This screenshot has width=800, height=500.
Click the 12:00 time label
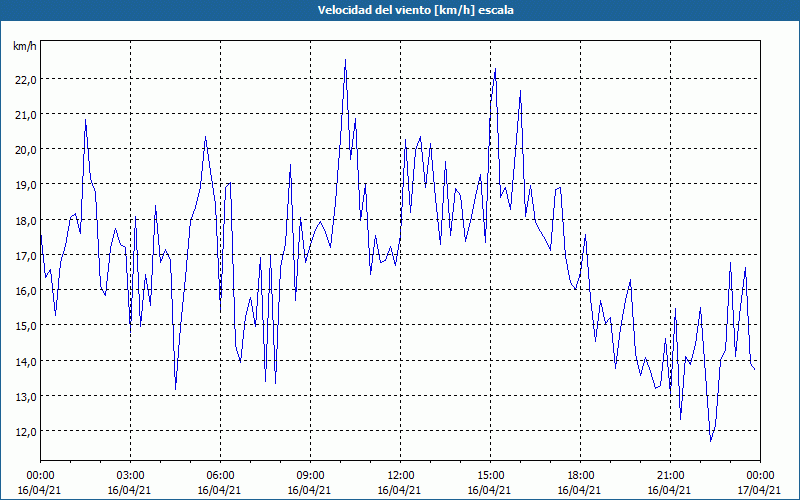click(x=401, y=476)
